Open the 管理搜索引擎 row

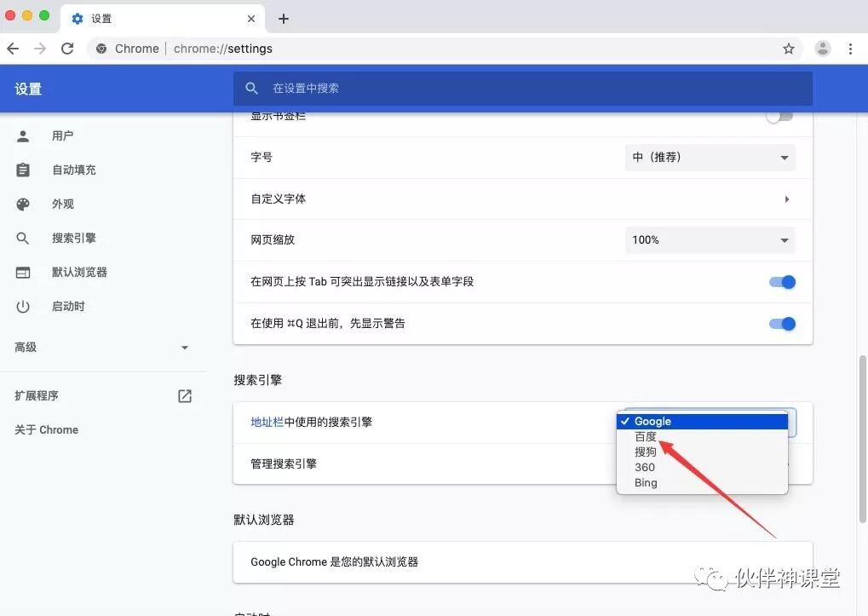[522, 463]
